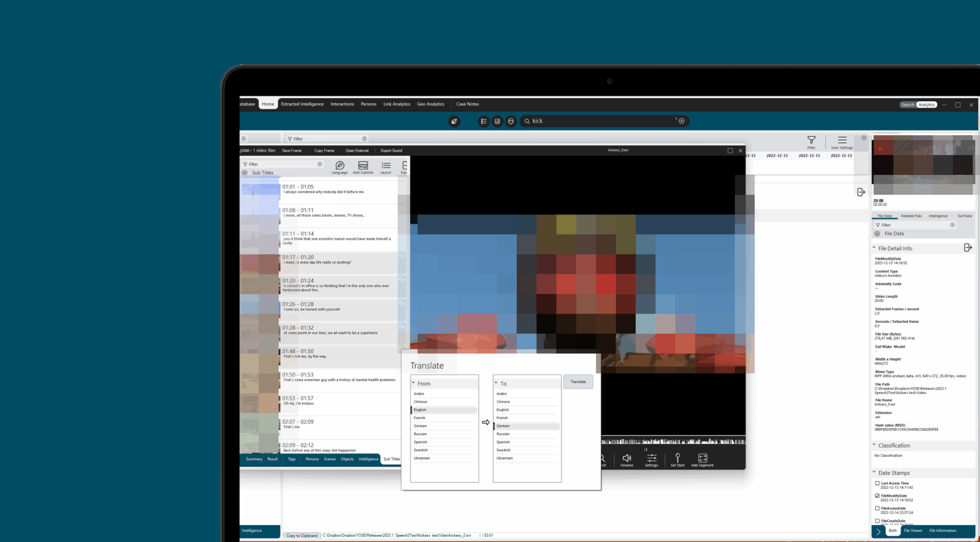The height and width of the screenshot is (542, 980).
Task: Open the Geo Analytics tab
Action: 430,104
